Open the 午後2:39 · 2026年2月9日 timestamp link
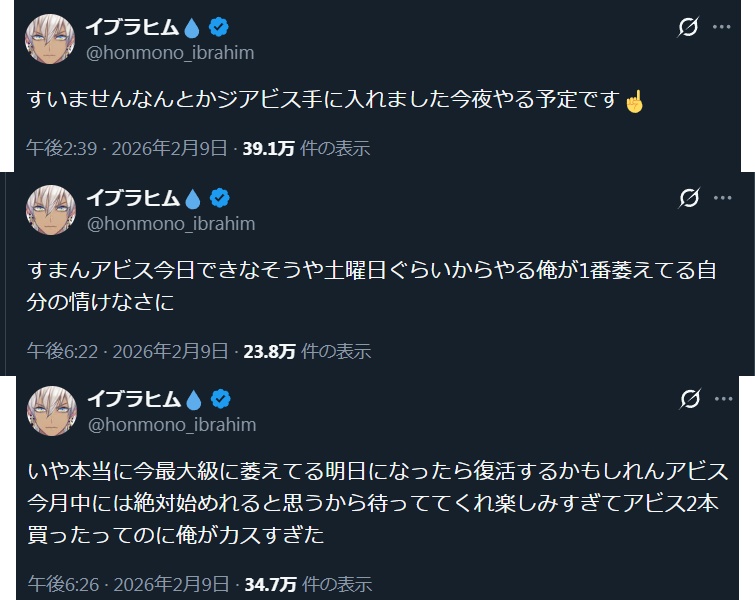755x600 pixels. pos(129,149)
